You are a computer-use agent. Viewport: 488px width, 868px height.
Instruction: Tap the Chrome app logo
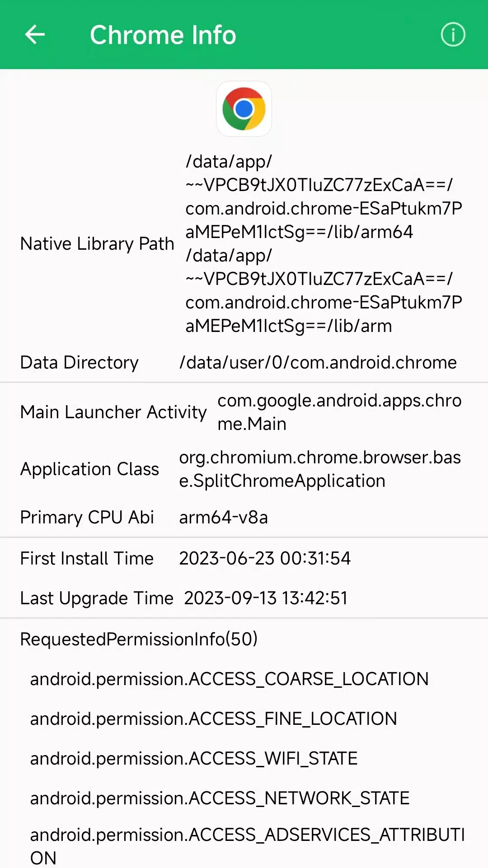[244, 109]
